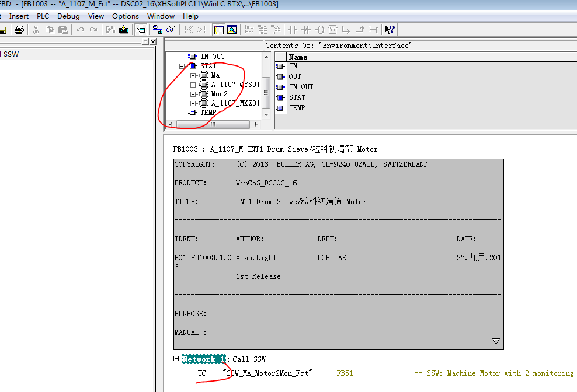Click the Name column header
577x392 pixels.
tap(298, 57)
